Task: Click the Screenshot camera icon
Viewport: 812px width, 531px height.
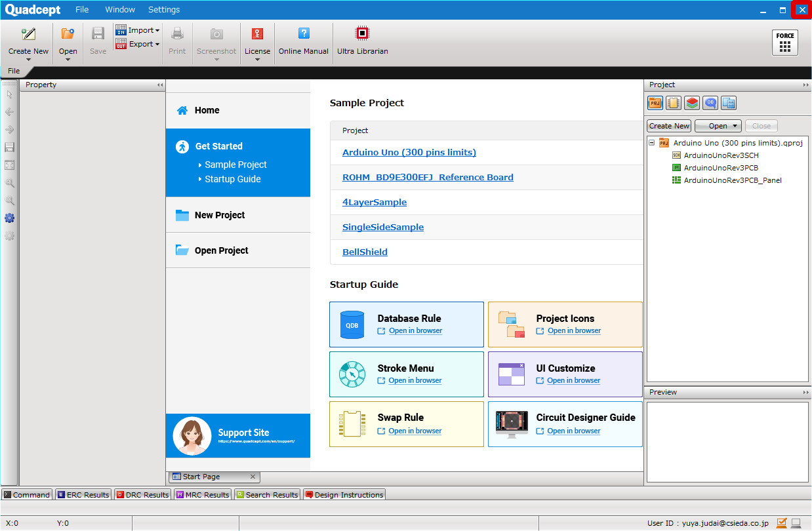Action: click(x=216, y=34)
